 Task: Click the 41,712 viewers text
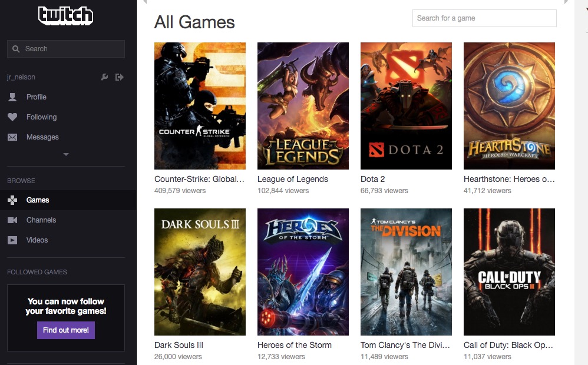point(487,191)
